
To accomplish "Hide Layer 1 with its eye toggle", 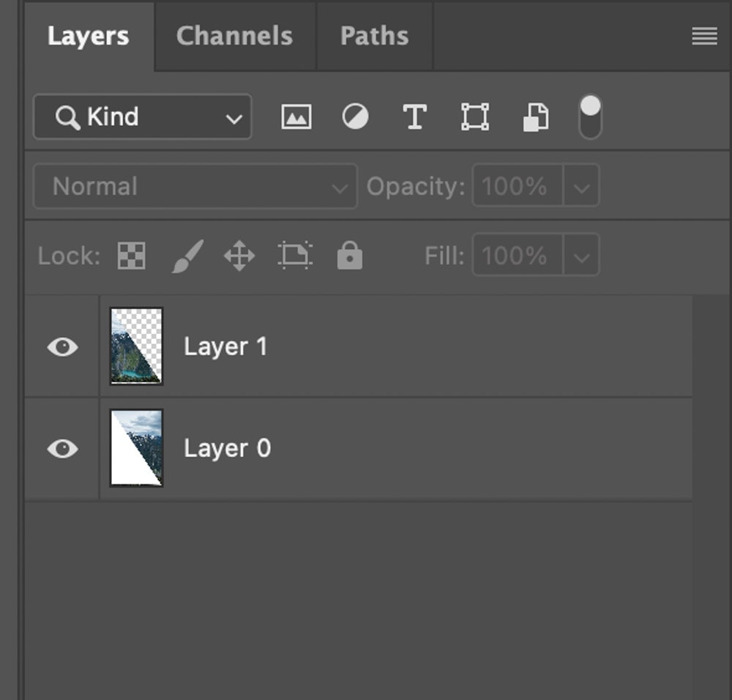I will coord(61,347).
